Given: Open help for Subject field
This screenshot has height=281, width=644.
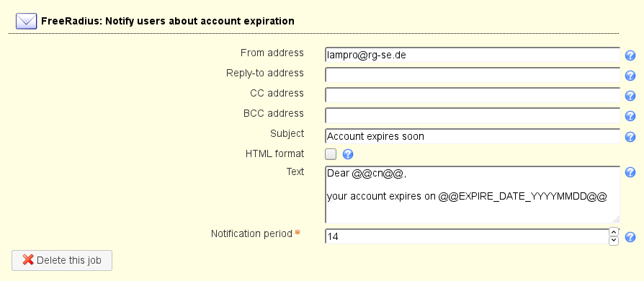Looking at the screenshot, I should pos(630,136).
